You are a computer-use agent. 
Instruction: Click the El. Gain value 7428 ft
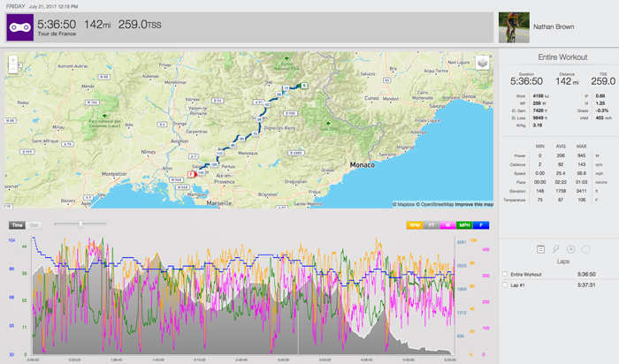539,110
